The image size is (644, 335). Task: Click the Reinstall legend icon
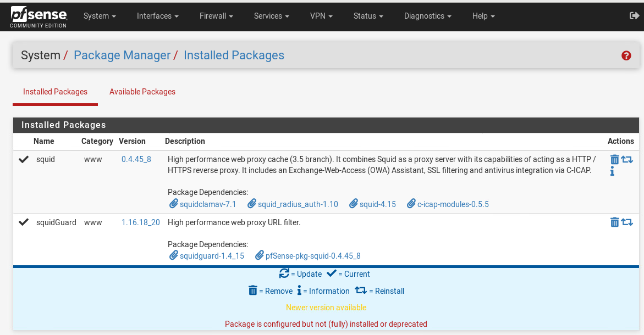tap(361, 291)
